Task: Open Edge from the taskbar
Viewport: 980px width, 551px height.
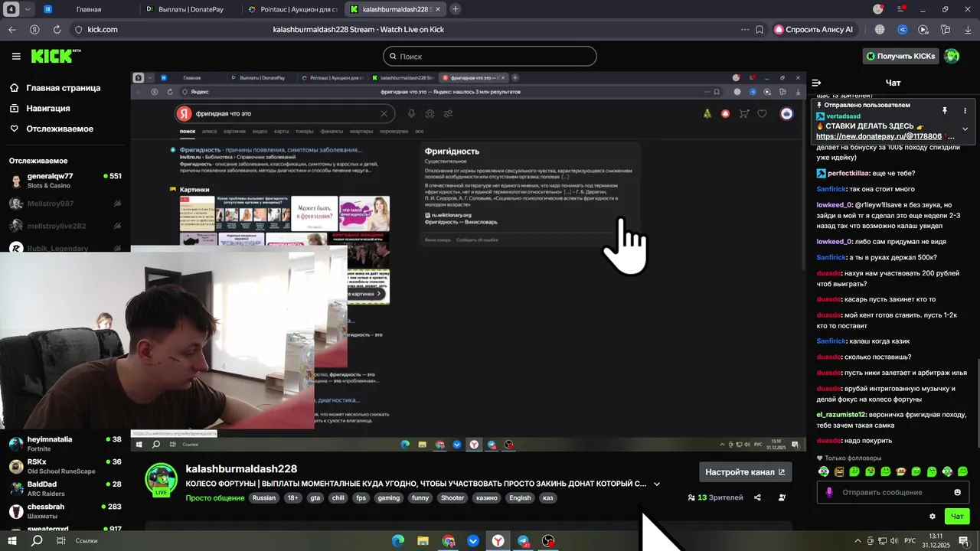Action: click(x=398, y=541)
